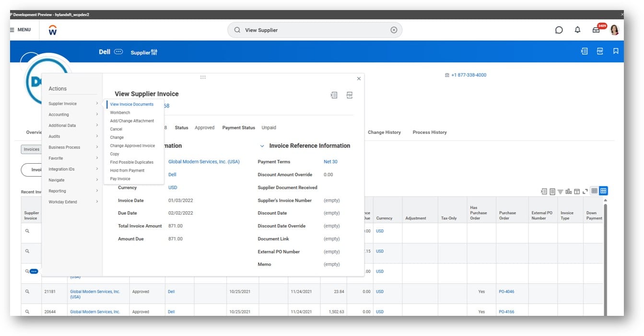Open grid column preferences icon
644x336 pixels.
point(577,191)
